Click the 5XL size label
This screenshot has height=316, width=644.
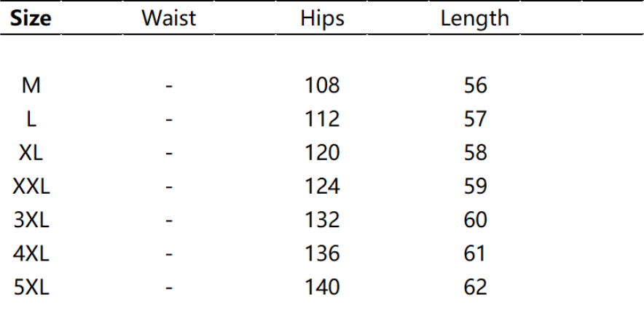point(31,287)
